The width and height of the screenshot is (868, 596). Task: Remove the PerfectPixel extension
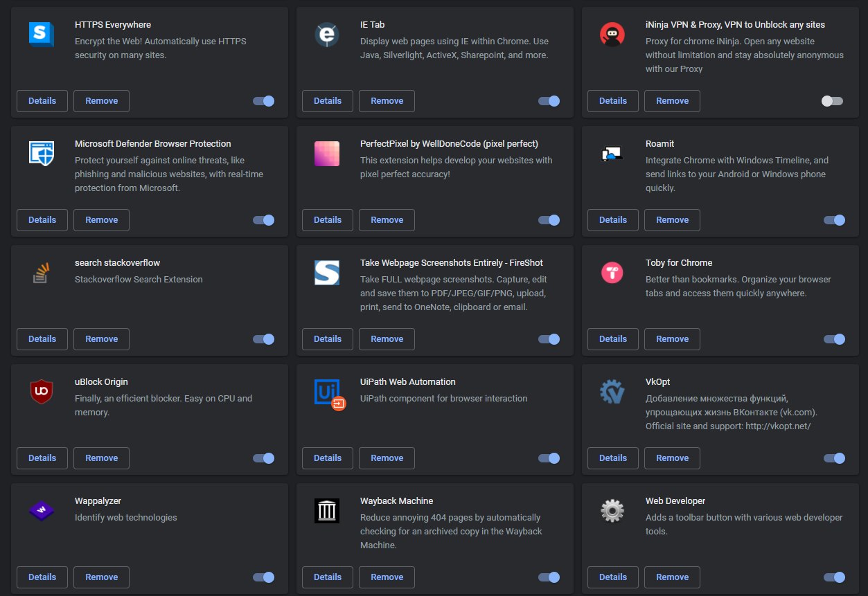pyautogui.click(x=387, y=220)
